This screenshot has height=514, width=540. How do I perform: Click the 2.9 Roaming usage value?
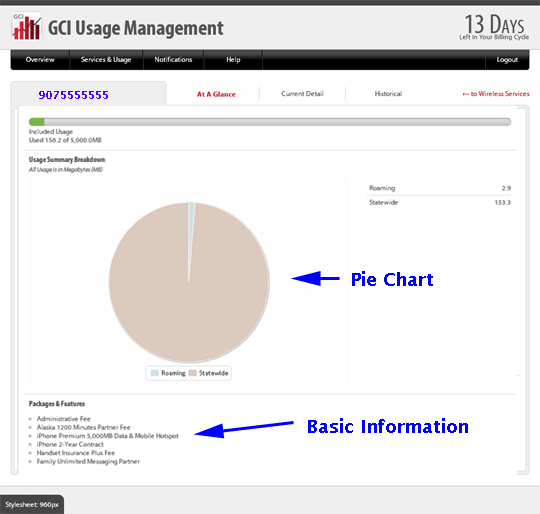point(506,188)
